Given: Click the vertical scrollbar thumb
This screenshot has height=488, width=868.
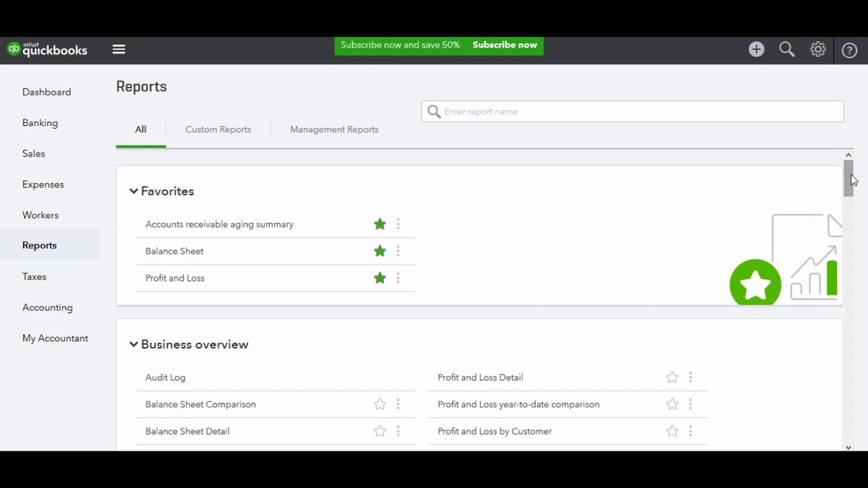Looking at the screenshot, I should click(x=848, y=178).
